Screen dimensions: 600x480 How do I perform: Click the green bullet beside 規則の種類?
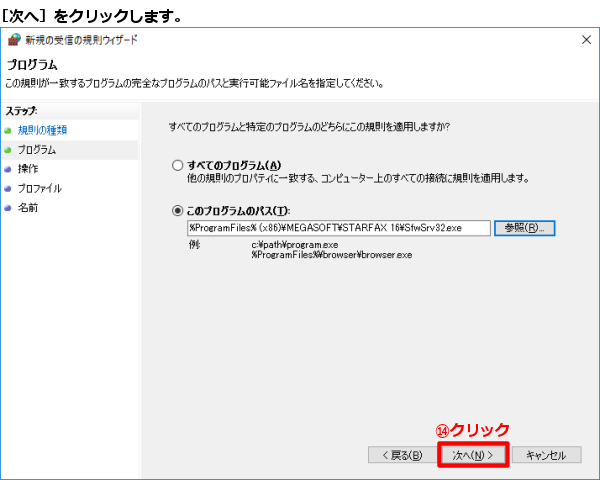click(8, 130)
